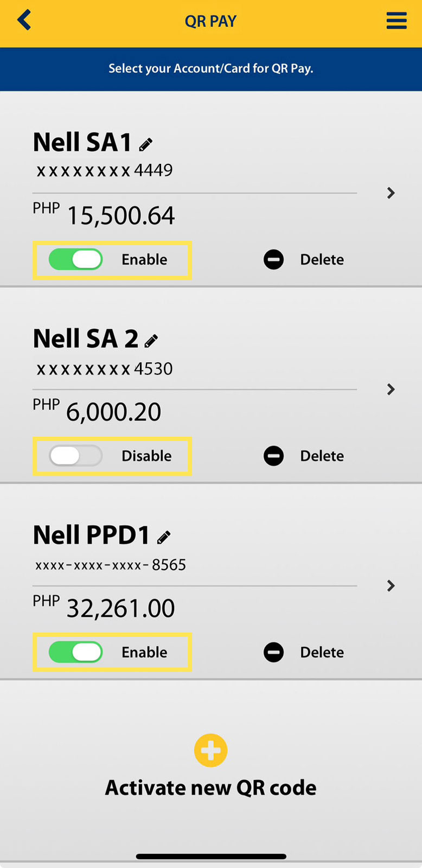Click minus icon for Nell SA1
The width and height of the screenshot is (422, 868).
273,259
